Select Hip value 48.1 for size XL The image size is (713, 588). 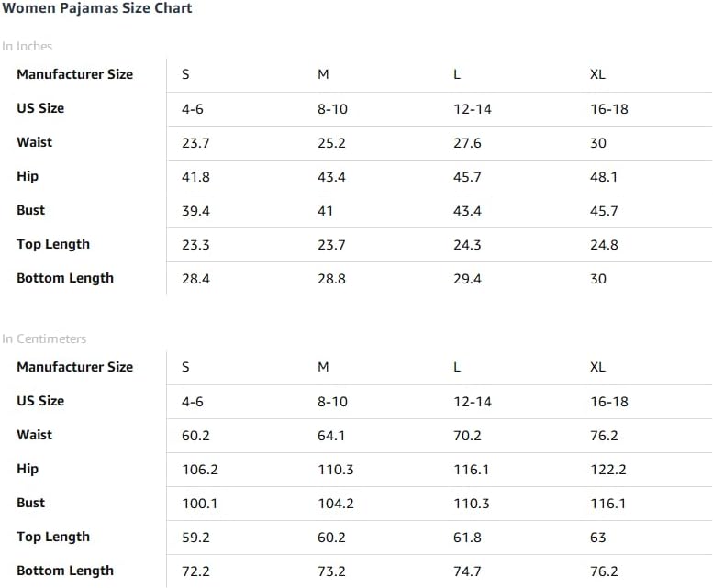point(604,177)
